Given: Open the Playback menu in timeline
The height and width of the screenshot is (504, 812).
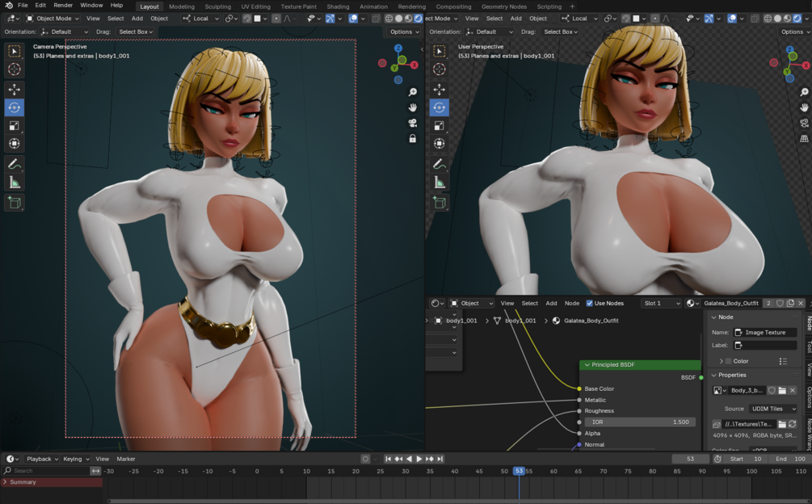Looking at the screenshot, I should (x=41, y=459).
